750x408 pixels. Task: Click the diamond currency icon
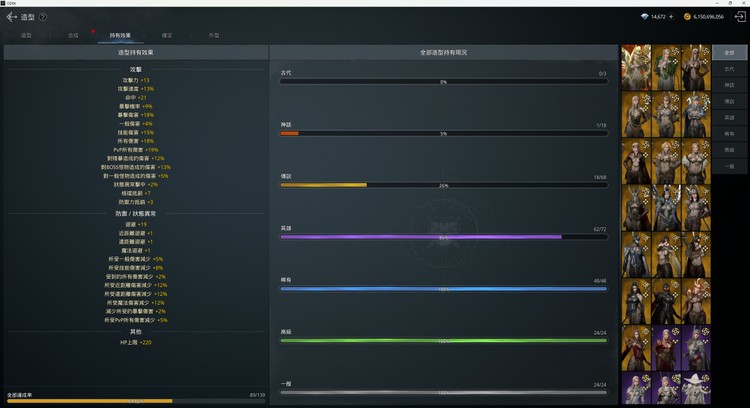(x=643, y=17)
